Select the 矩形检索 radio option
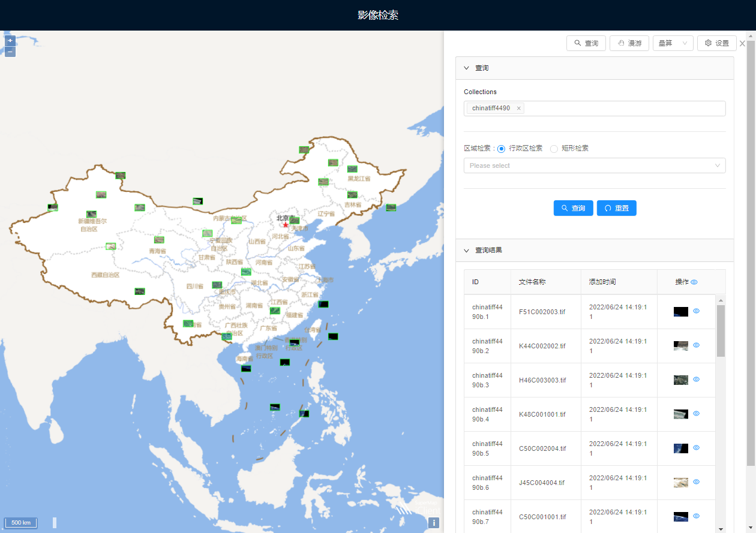 click(554, 149)
